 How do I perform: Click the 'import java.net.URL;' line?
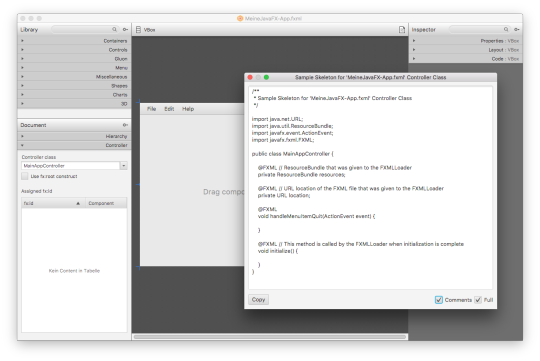277,119
